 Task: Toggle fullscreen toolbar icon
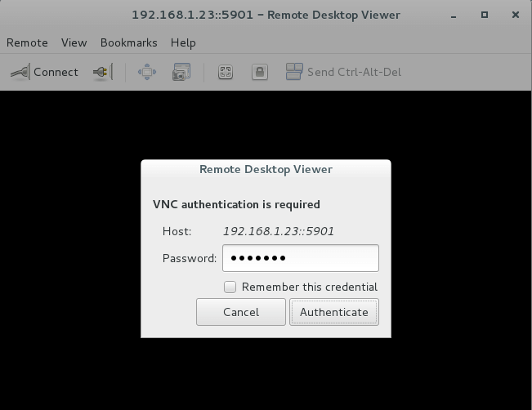click(226, 72)
